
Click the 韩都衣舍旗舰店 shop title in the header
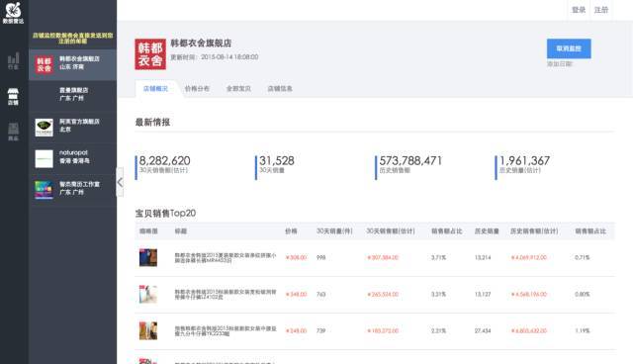[201, 44]
